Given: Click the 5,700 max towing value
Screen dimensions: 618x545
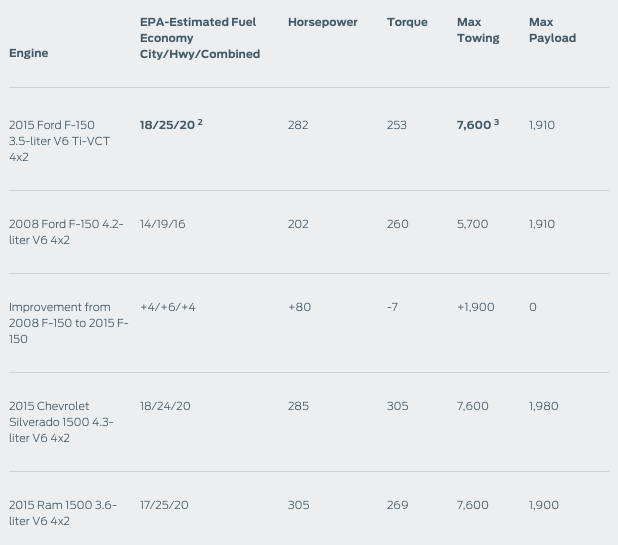Looking at the screenshot, I should (x=472, y=224).
